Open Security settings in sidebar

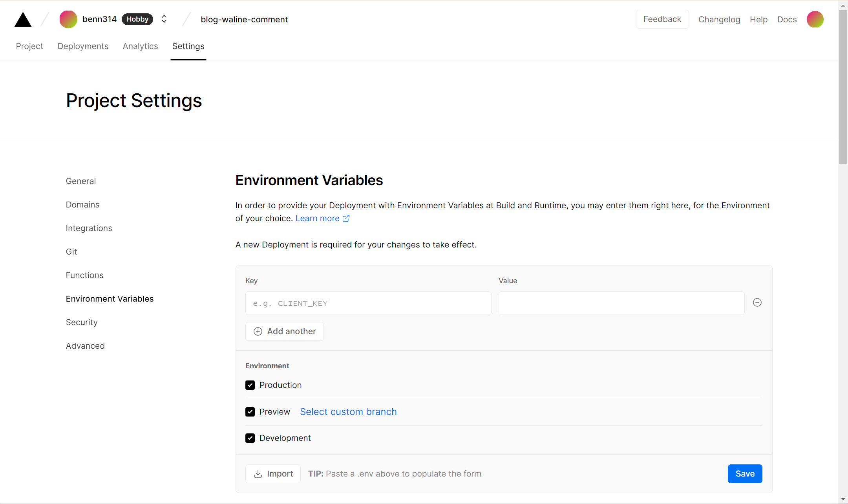tap(81, 322)
